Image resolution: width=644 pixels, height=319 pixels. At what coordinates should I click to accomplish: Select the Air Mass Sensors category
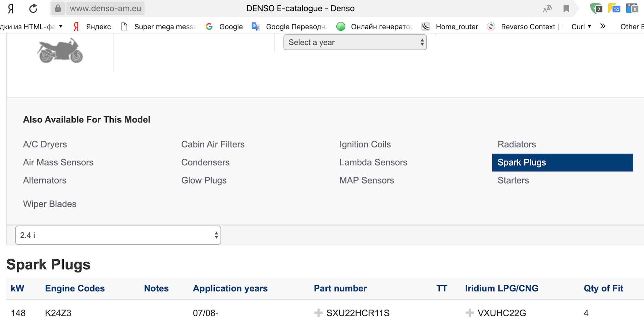click(58, 162)
